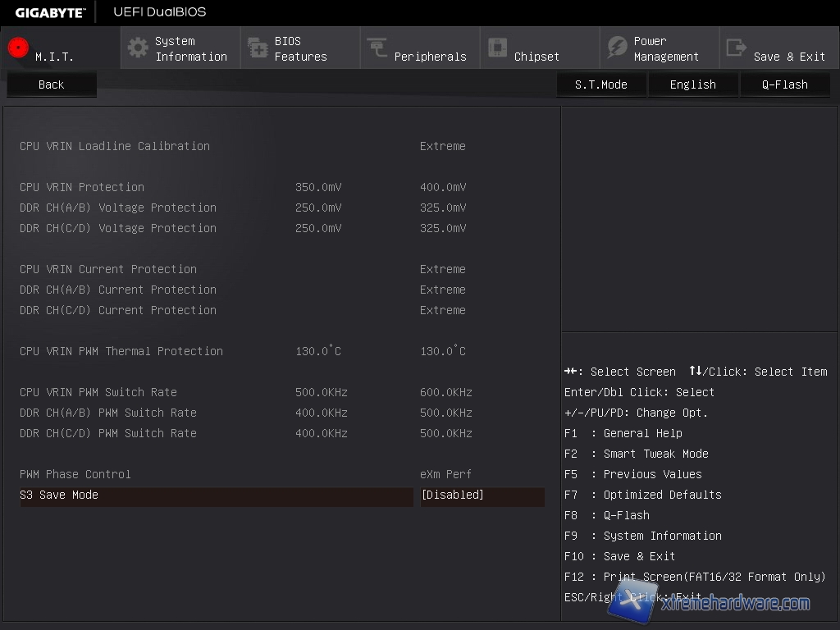
Task: Click the BIOS Features chip icon
Action: 258,48
